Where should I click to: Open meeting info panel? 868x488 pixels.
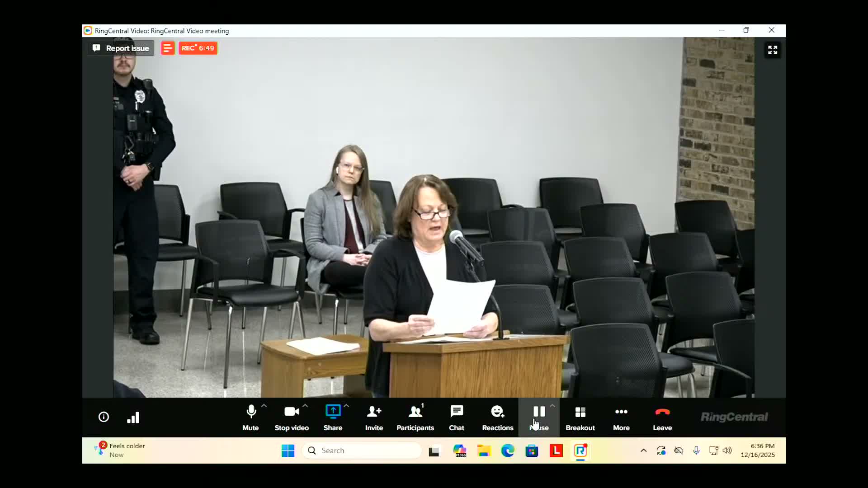[x=104, y=417]
